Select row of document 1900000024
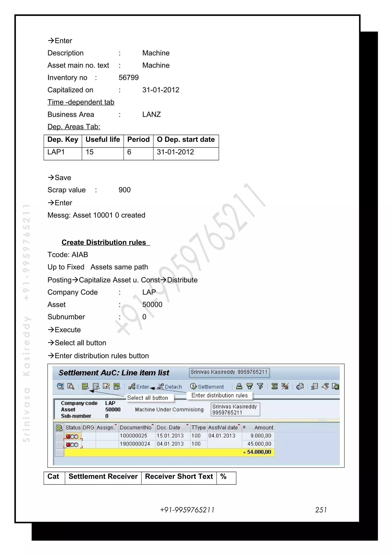392x555 pixels. coord(59,444)
